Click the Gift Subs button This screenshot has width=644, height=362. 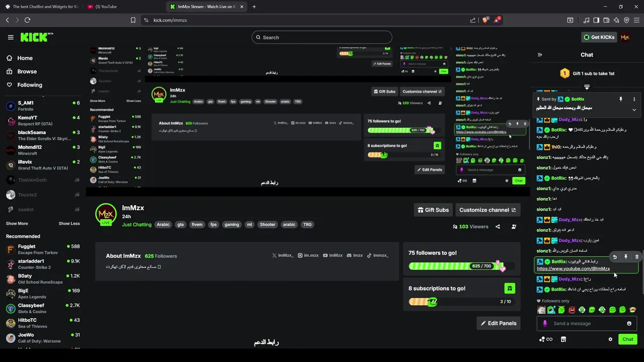coord(433,210)
